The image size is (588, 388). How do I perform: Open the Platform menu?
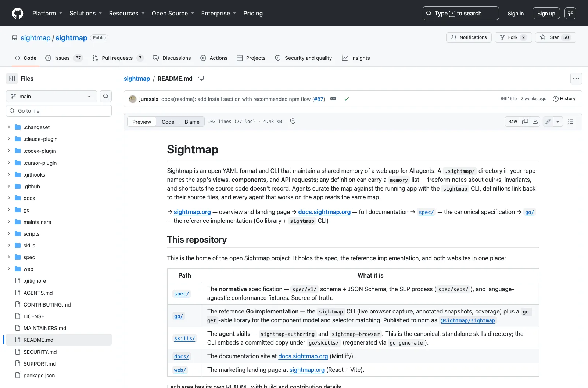[x=47, y=13]
